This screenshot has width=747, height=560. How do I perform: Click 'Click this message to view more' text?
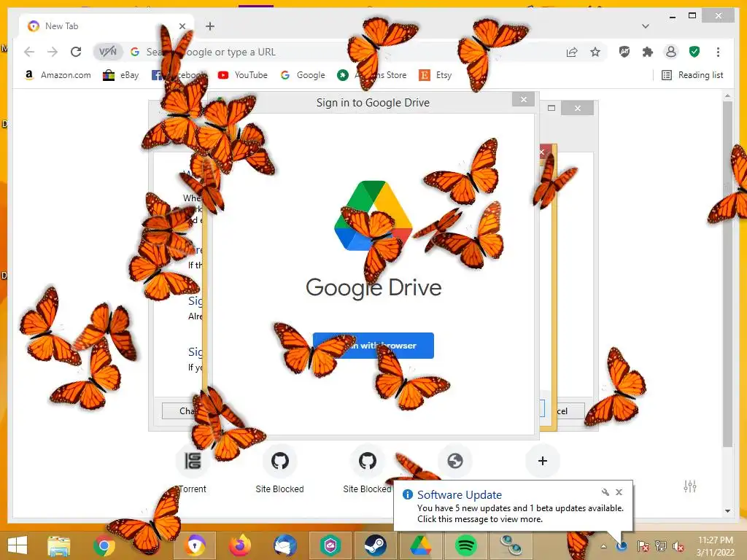click(480, 519)
